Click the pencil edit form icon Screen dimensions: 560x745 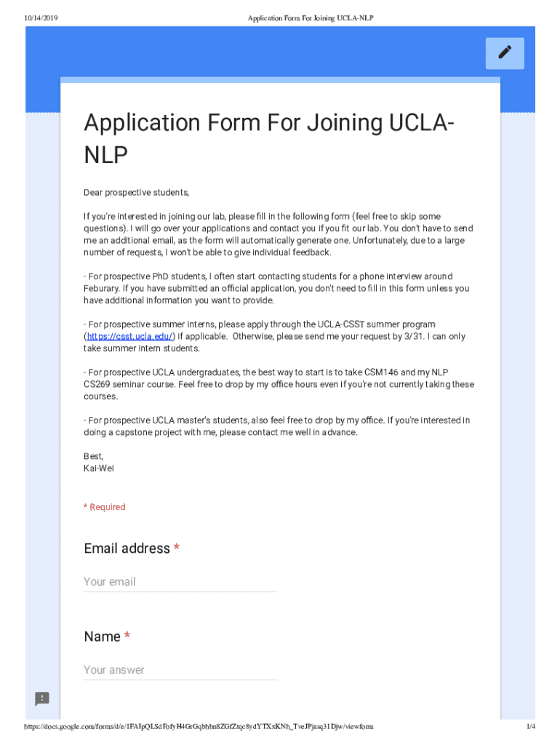click(505, 53)
